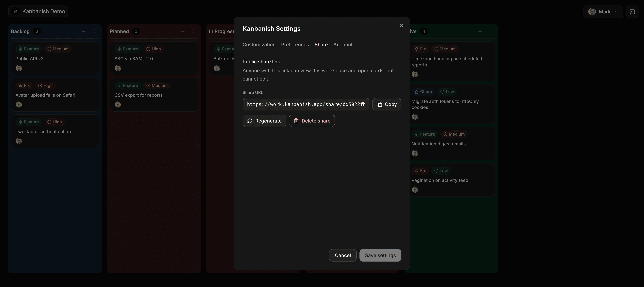Add a card to Planned column

click(183, 31)
